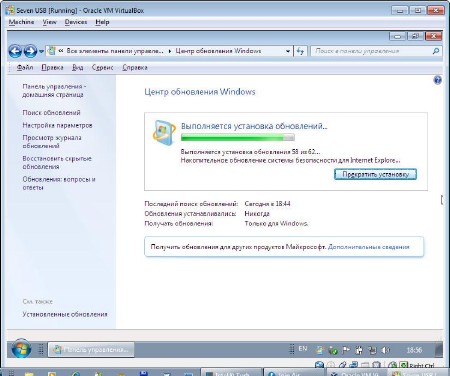Click breadcrumb Все элементы панели управления
Viewport: 450px width, 376px height.
tap(115, 51)
